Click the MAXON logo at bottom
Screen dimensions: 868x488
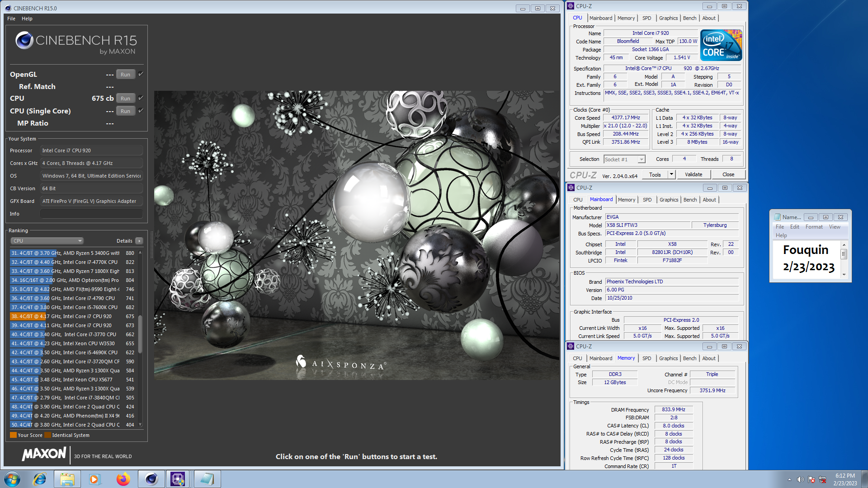tap(44, 454)
